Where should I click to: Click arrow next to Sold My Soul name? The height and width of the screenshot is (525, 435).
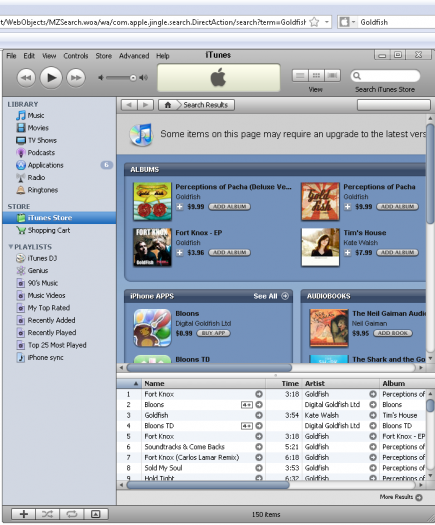(259, 468)
